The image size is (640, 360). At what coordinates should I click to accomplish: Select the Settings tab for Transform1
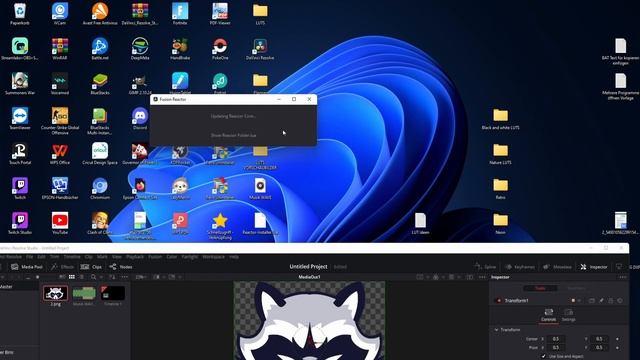point(569,315)
